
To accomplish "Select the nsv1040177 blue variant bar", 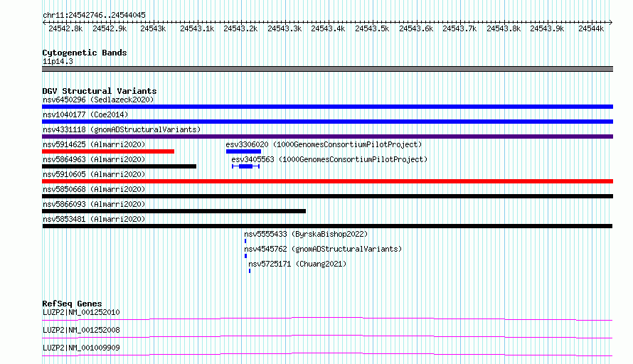I will point(327,122).
